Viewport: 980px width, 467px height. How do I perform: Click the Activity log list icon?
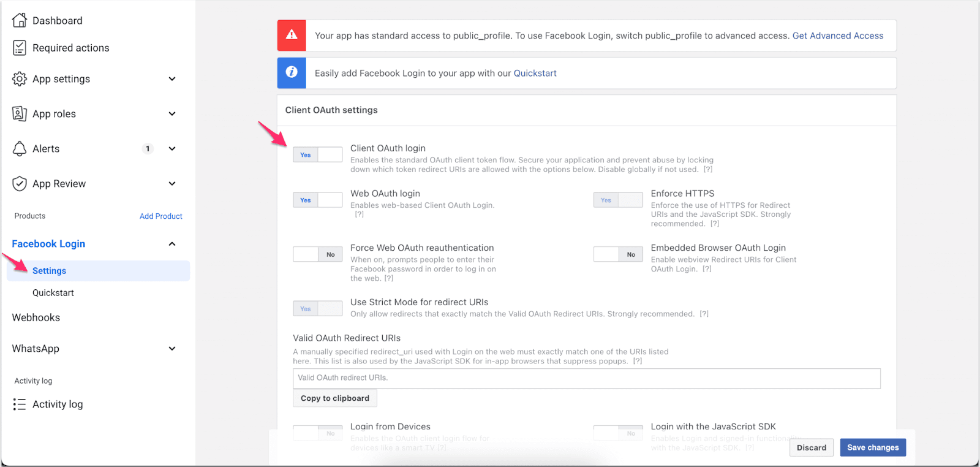coord(20,404)
